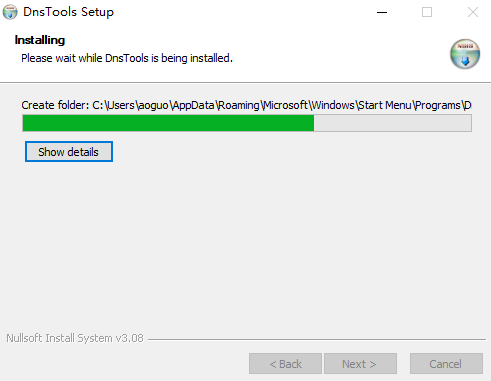Click the green installation progress bar
The width and height of the screenshot is (491, 381).
point(168,123)
